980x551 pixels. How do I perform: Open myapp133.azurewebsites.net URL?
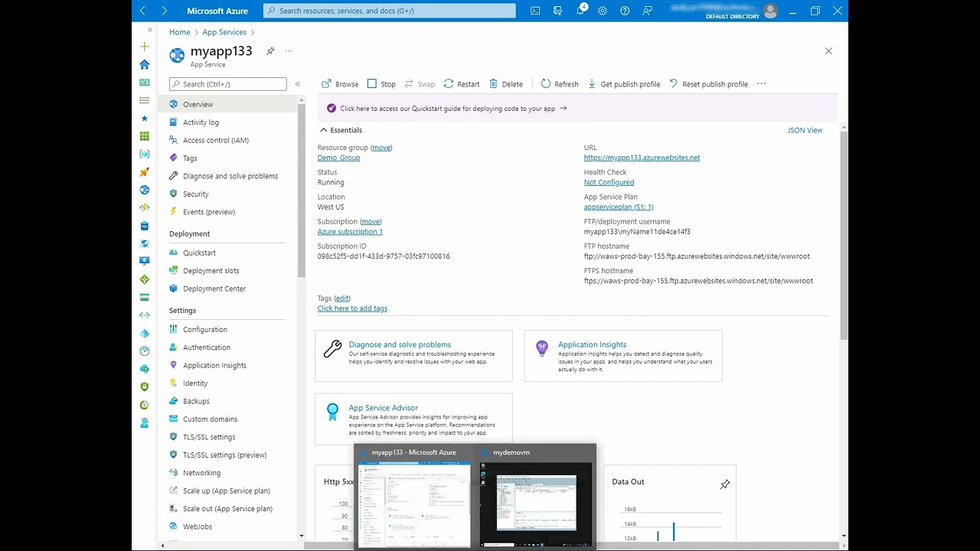642,158
